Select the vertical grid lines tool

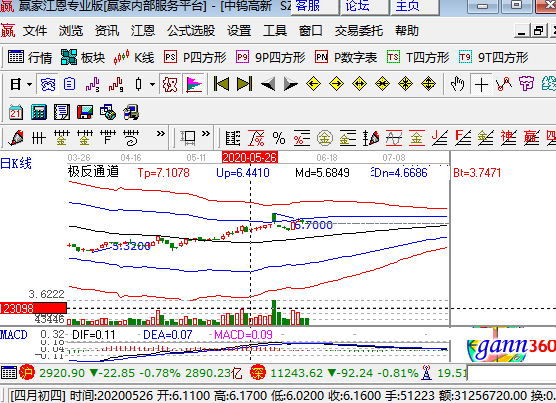39,138
